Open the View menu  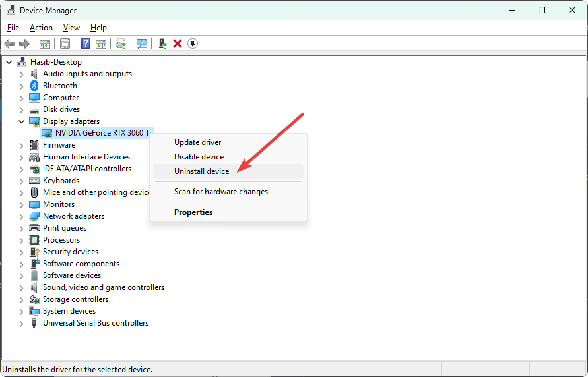tap(71, 28)
